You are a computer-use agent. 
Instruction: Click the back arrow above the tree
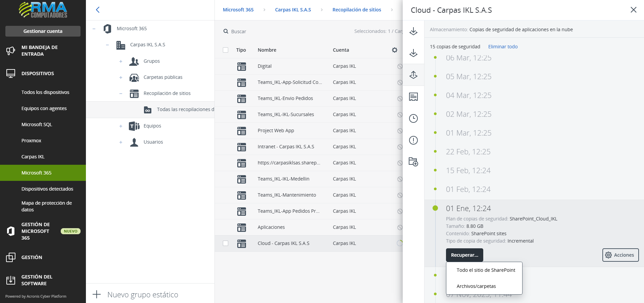[98, 10]
